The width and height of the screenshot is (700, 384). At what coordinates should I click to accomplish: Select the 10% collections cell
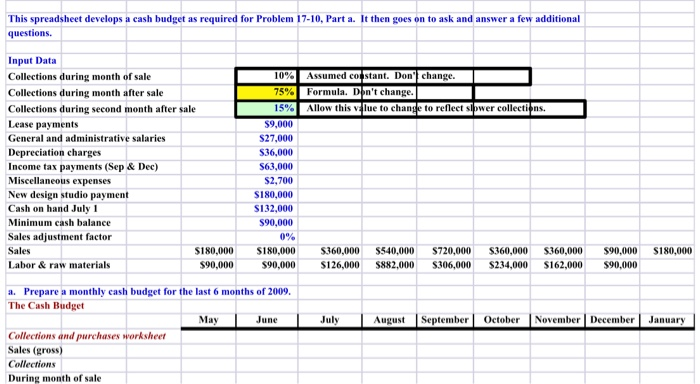coord(267,76)
